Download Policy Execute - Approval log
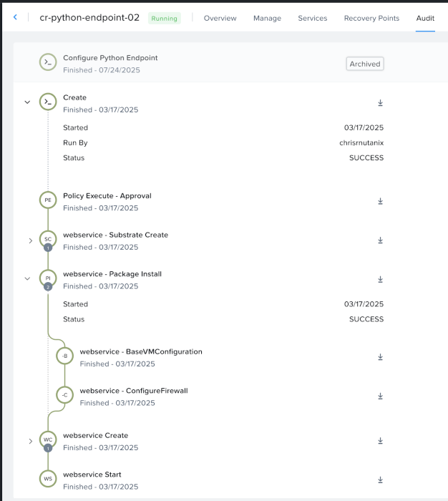This screenshot has width=448, height=501. 380,201
